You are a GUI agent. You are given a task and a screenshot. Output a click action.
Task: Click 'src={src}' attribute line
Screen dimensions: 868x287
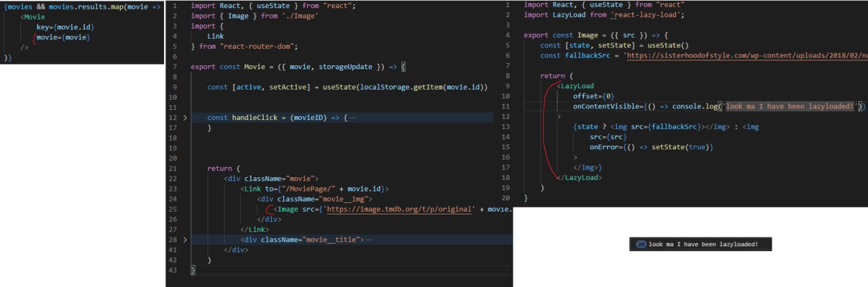pyautogui.click(x=608, y=136)
